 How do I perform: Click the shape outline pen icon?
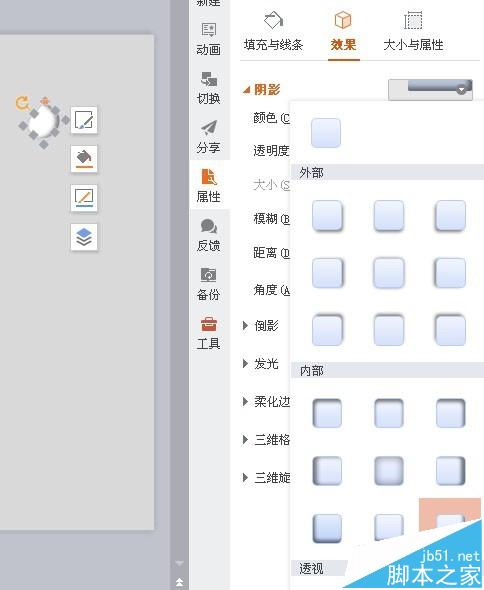(x=84, y=198)
